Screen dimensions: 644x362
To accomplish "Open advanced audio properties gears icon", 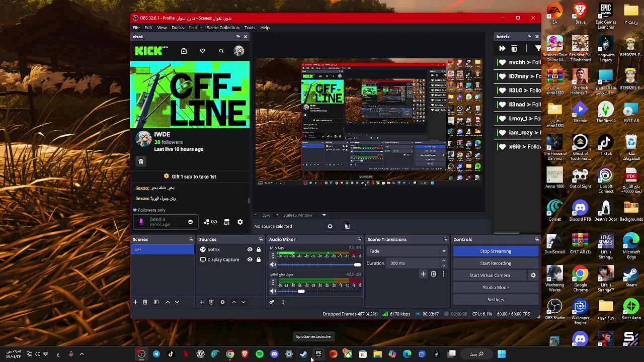I will pos(272,302).
